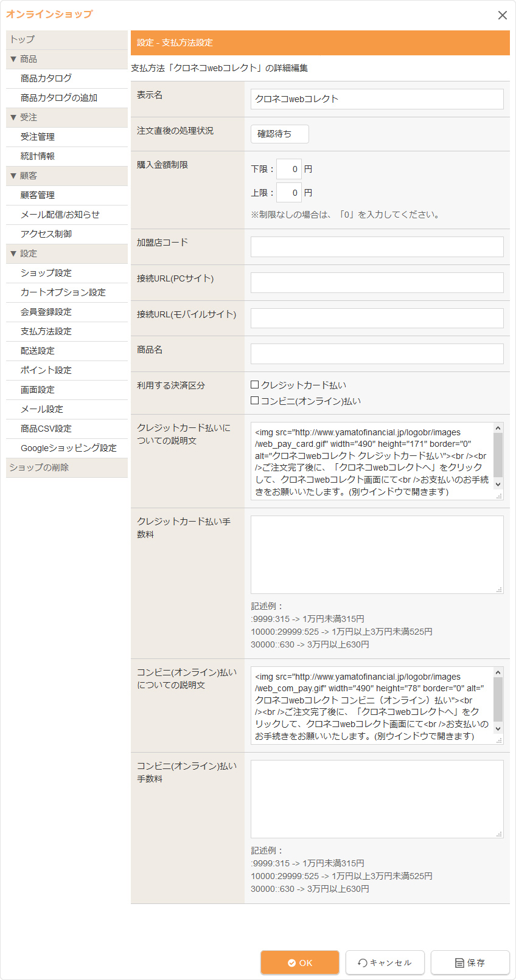The image size is (516, 980).
Task: Open 支払方法設定 in the sidebar
Action: [46, 331]
